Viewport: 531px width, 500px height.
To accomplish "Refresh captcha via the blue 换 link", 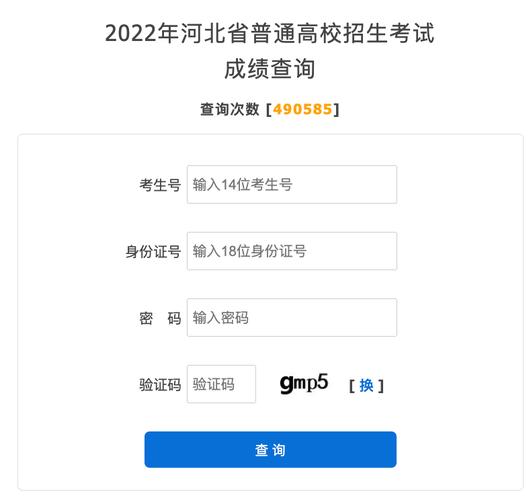I will 366,386.
